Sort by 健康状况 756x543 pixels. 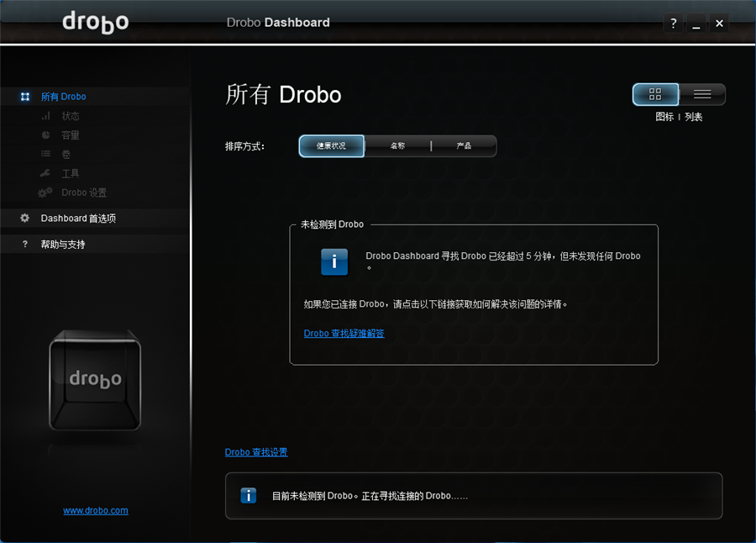pyautogui.click(x=332, y=146)
